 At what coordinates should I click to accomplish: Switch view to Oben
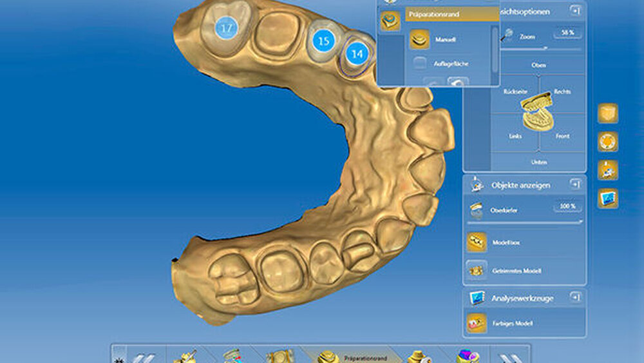tap(538, 65)
